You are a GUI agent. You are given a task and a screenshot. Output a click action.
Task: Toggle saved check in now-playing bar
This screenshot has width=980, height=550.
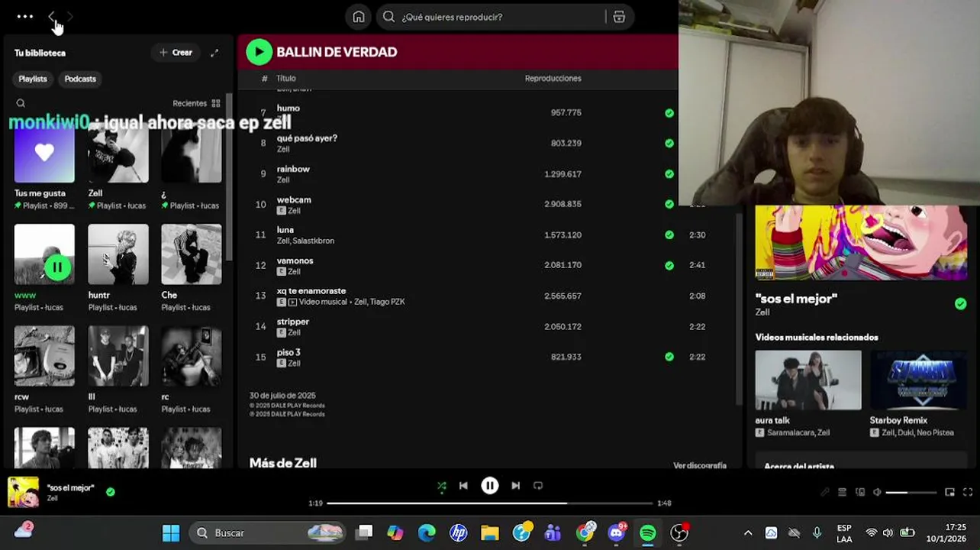tap(111, 492)
